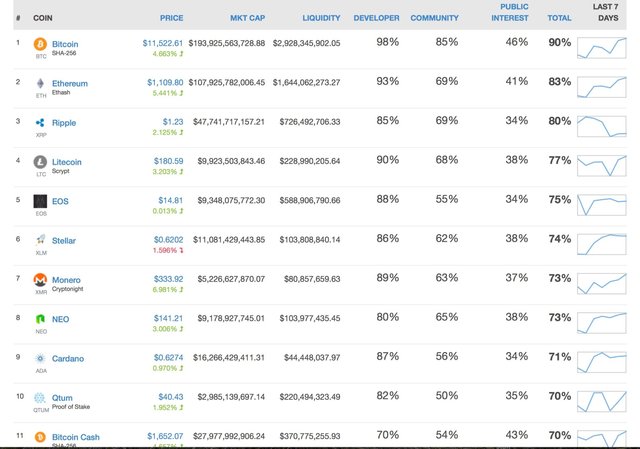Click Bitcoin Cash public interest 43%
Screen dimensions: 640x449
click(517, 435)
